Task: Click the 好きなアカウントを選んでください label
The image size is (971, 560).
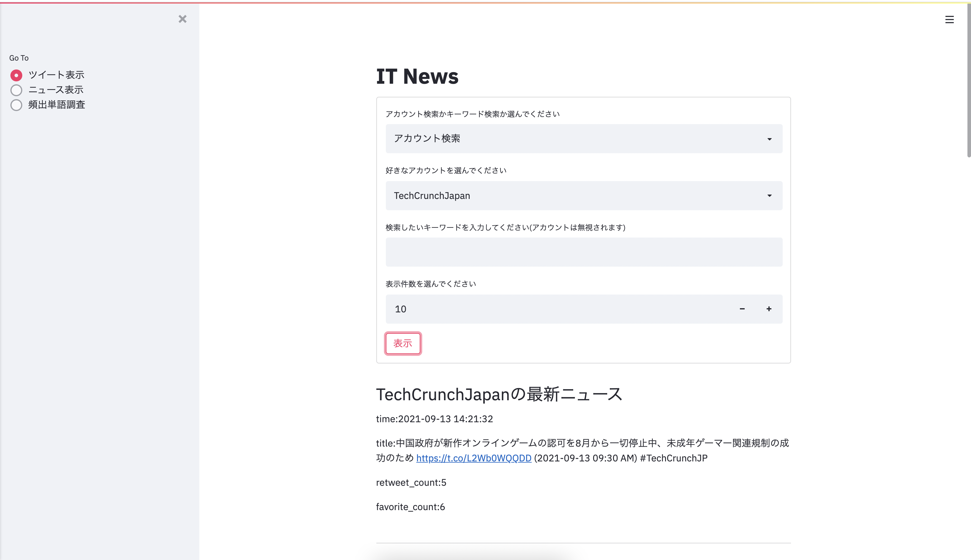Action: point(446,170)
